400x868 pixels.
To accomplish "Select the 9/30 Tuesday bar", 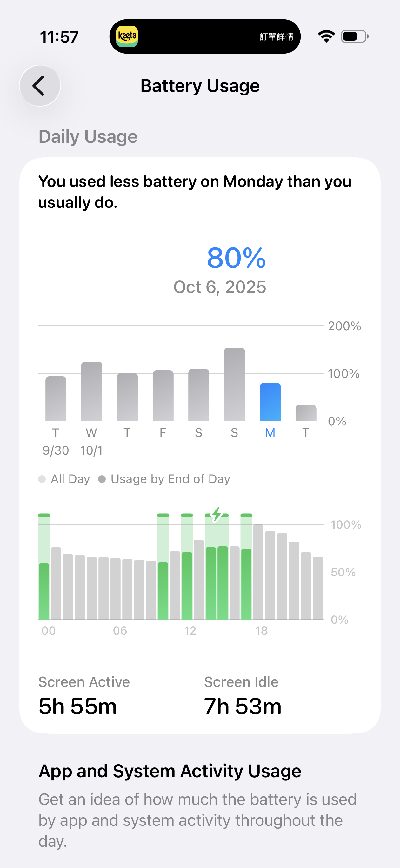I will pyautogui.click(x=56, y=398).
